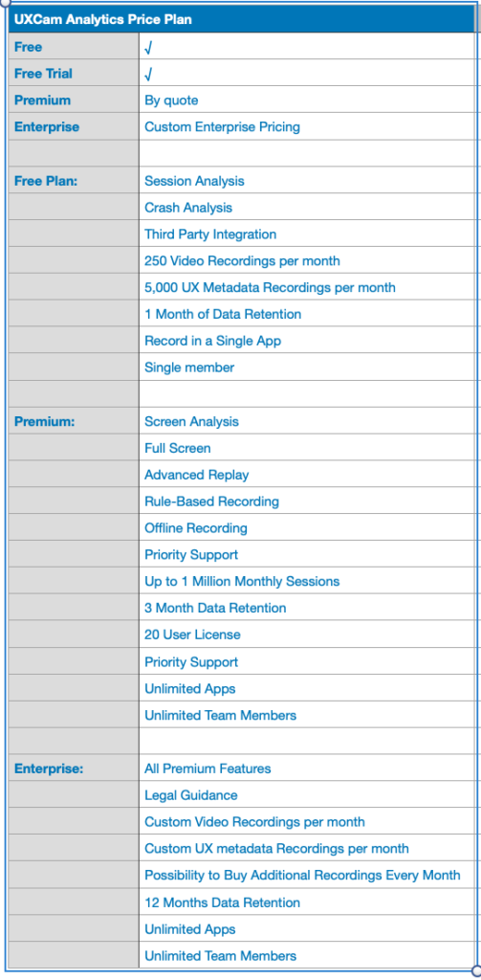The width and height of the screenshot is (481, 980).
Task: Click the checkmark in the Free row
Action: [x=148, y=48]
